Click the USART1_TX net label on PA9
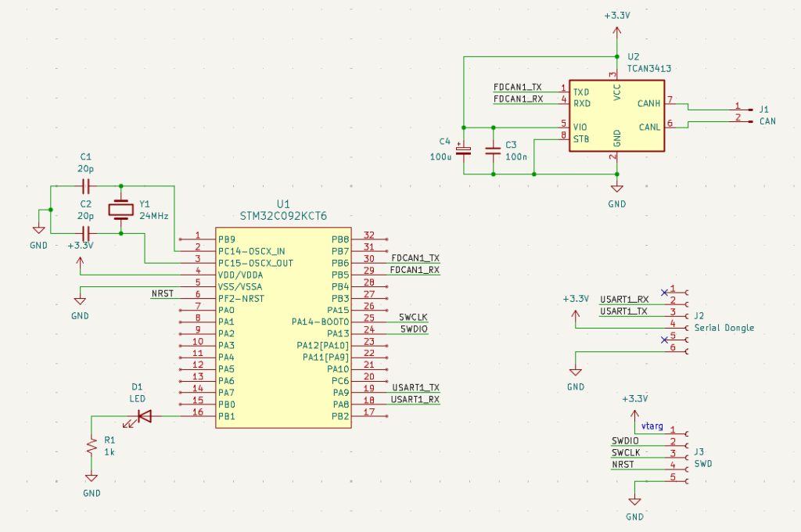Image resolution: width=801 pixels, height=532 pixels. pyautogui.click(x=416, y=388)
